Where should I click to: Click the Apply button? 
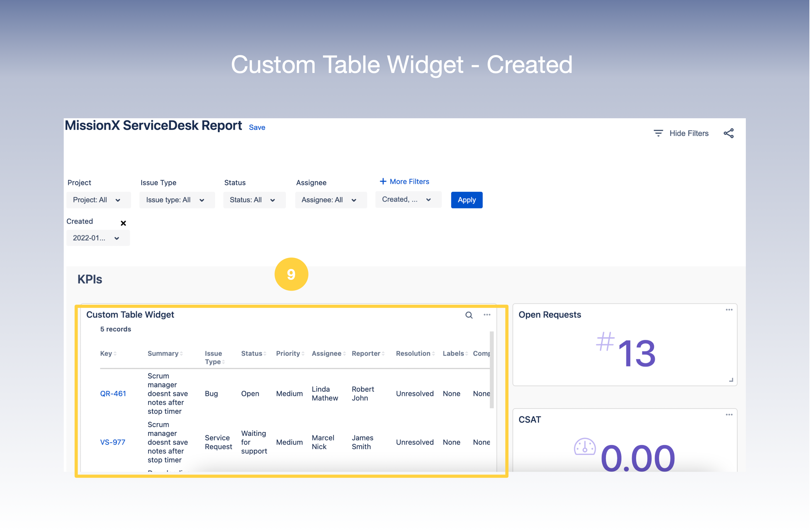point(467,200)
